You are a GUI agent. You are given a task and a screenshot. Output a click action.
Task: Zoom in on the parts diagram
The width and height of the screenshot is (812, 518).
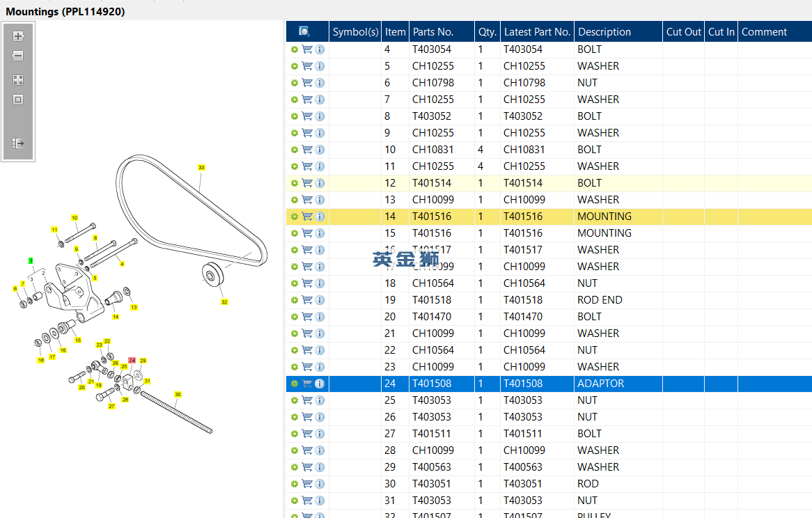18,36
